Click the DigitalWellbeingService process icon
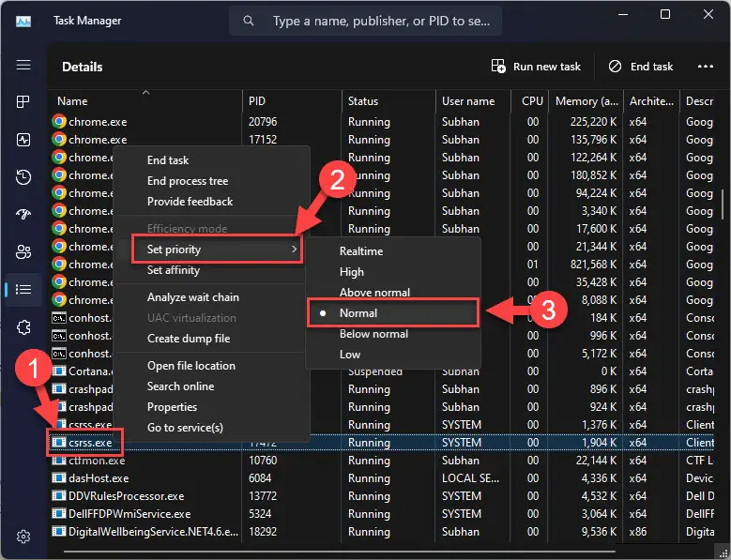Image resolution: width=731 pixels, height=560 pixels. click(59, 531)
